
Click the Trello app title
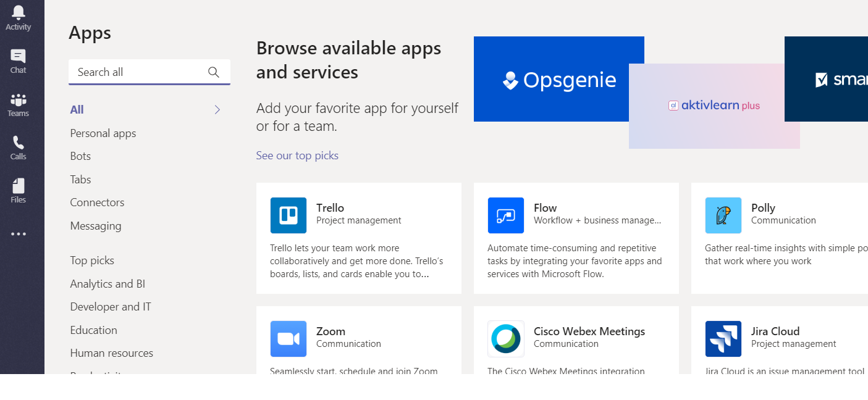point(330,208)
